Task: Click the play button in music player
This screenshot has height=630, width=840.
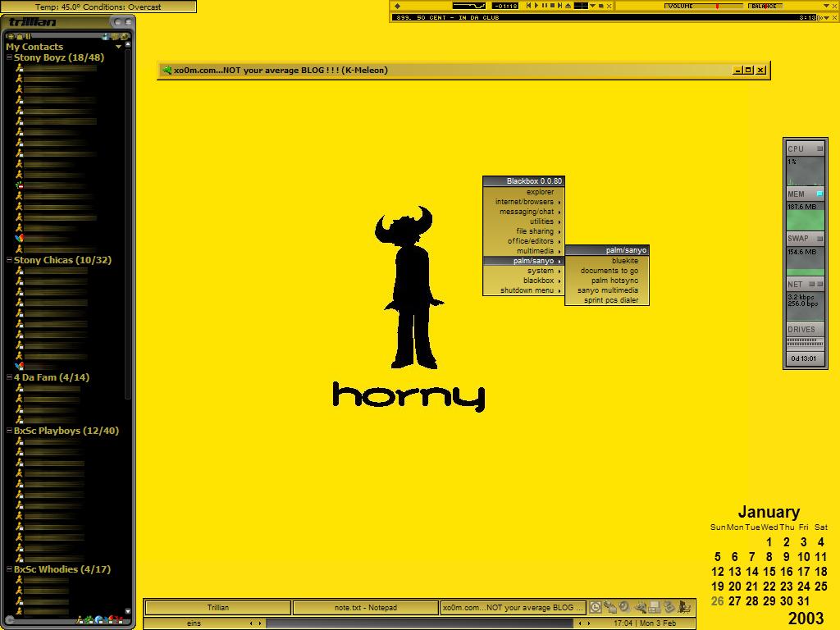Action: point(536,6)
